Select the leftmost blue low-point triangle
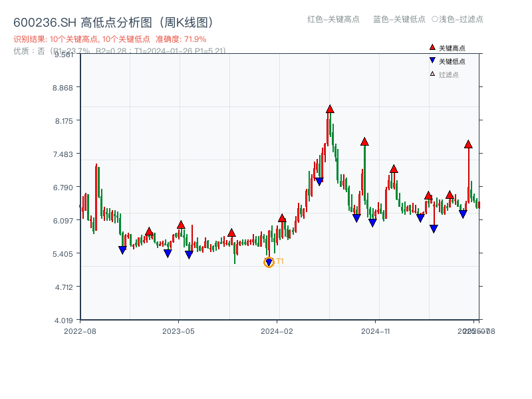Viewport: 532px width, 399px height. point(122,249)
